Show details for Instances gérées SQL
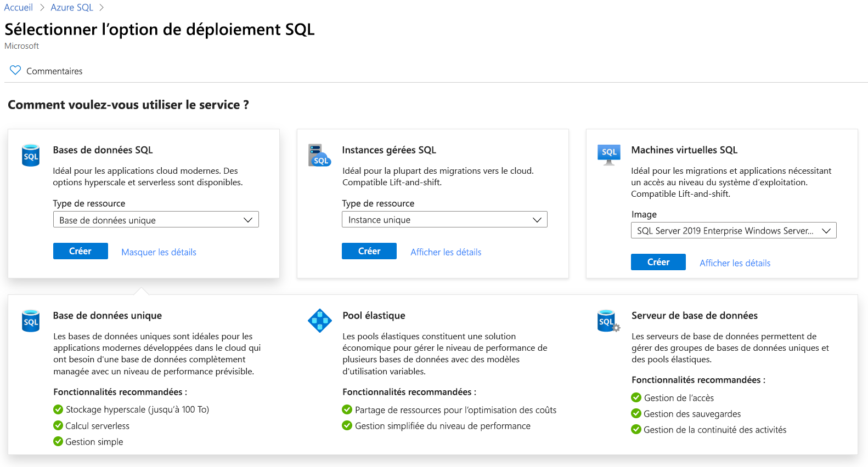Screen dimensions: 868x467 (446, 252)
